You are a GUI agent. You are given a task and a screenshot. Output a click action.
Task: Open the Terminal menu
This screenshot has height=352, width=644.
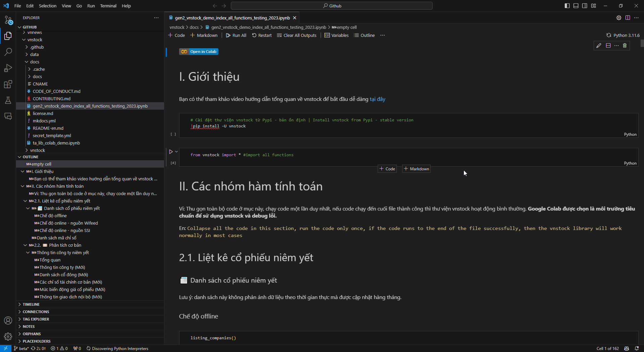pyautogui.click(x=108, y=6)
